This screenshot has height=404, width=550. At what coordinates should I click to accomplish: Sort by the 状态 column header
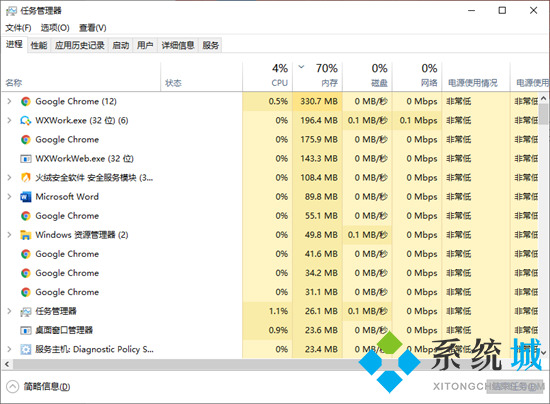[x=202, y=75]
